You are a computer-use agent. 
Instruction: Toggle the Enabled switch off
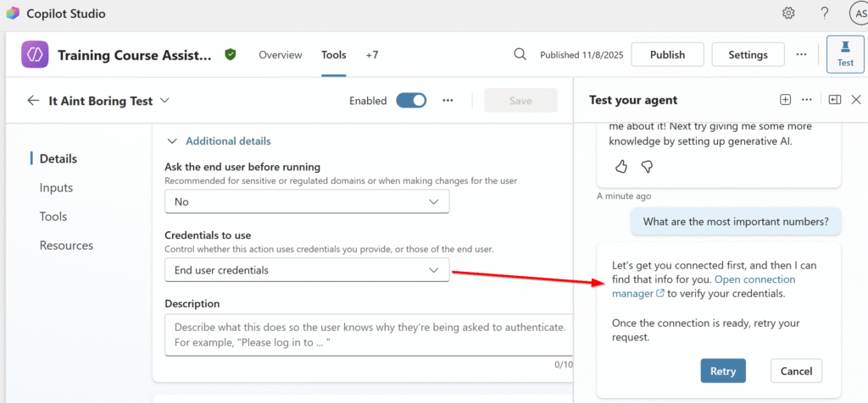pyautogui.click(x=411, y=101)
